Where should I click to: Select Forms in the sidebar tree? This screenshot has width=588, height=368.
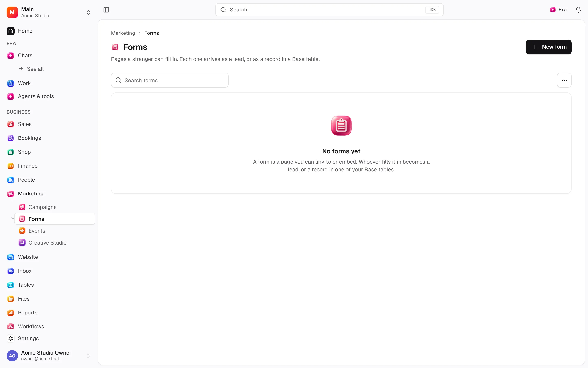55,219
